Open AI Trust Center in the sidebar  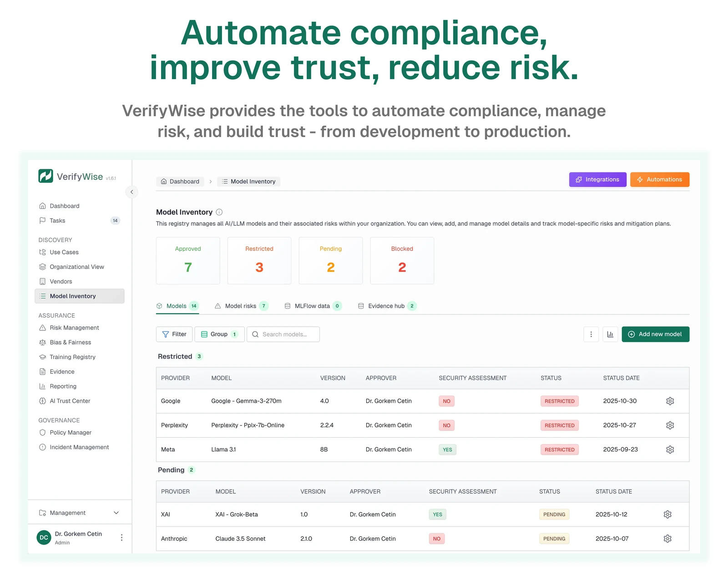pos(80,401)
